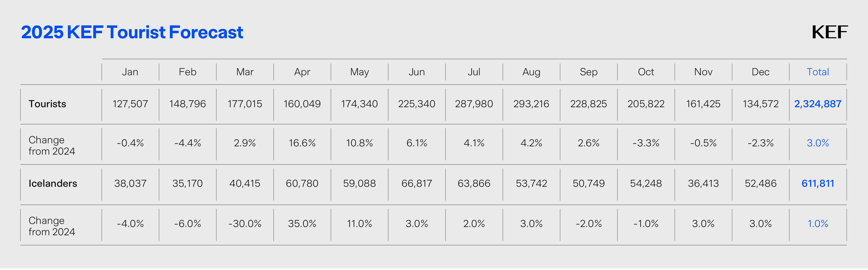Select the July tourists value 287,980

click(474, 104)
